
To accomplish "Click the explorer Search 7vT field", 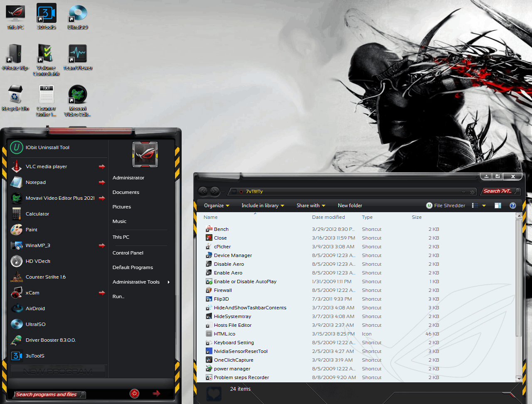I will coord(501,191).
